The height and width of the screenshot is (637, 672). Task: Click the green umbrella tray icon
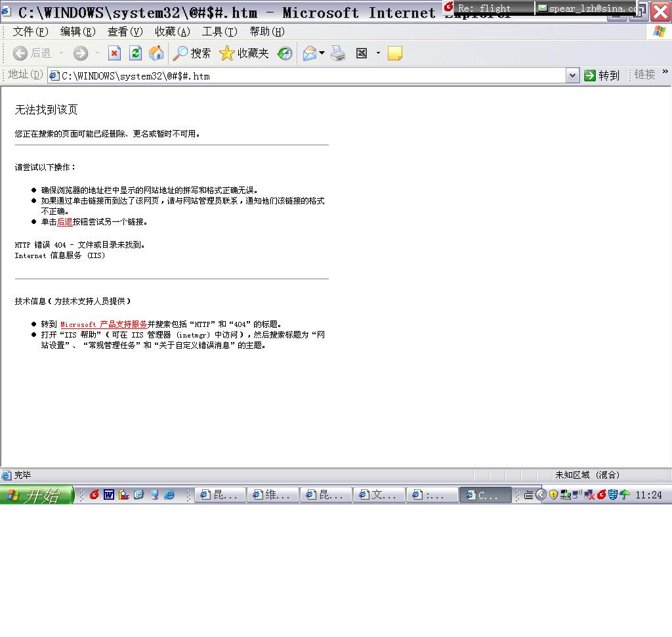click(x=625, y=495)
